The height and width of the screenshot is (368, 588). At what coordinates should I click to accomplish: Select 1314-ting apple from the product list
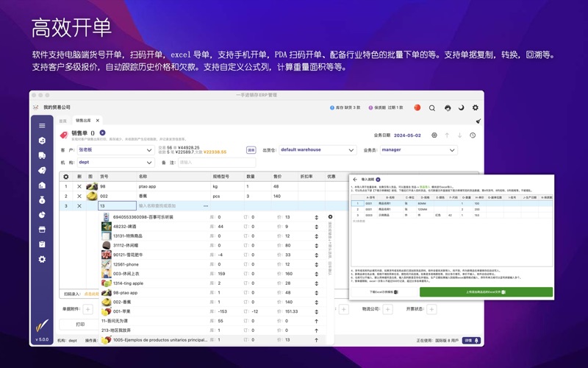[x=128, y=283]
